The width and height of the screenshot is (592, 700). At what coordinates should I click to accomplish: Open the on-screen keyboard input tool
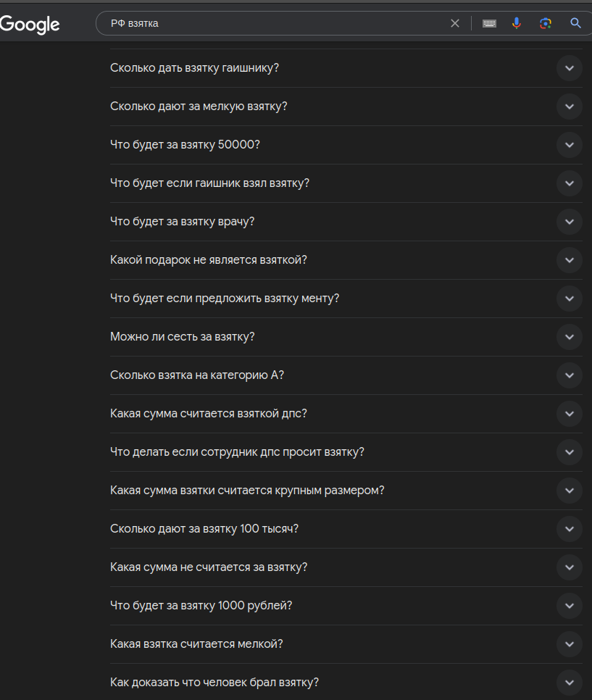click(x=489, y=23)
